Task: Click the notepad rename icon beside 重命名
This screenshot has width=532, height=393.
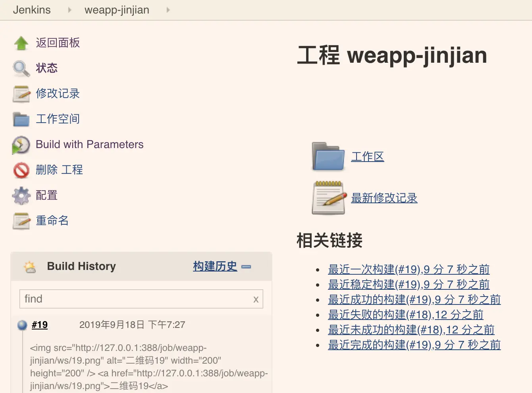Action: pyautogui.click(x=21, y=221)
